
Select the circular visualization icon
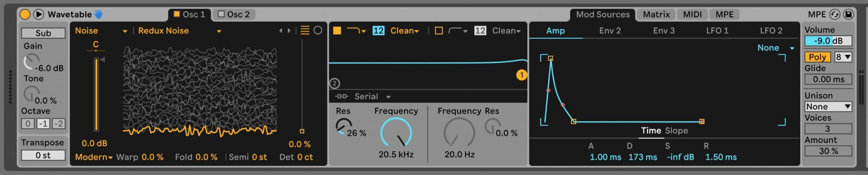tap(318, 30)
